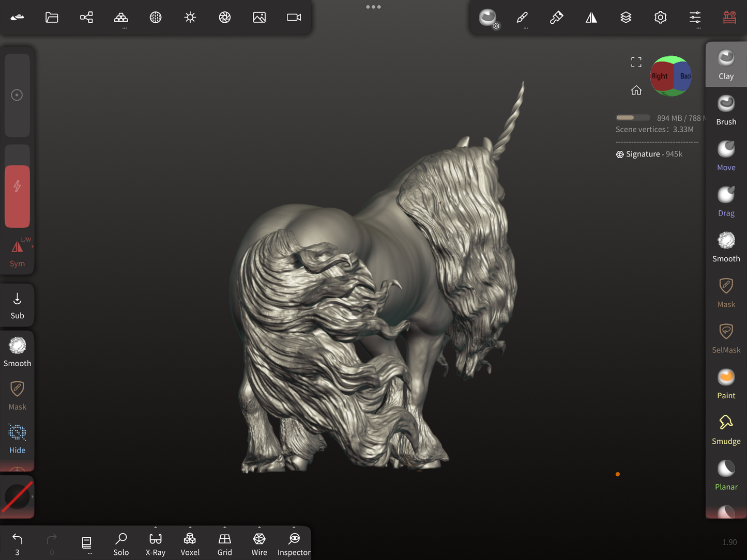Select the Drag tool

click(x=726, y=201)
